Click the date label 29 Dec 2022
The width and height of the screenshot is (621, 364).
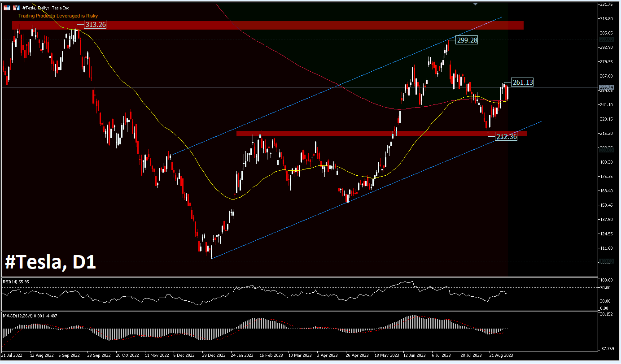(213, 355)
